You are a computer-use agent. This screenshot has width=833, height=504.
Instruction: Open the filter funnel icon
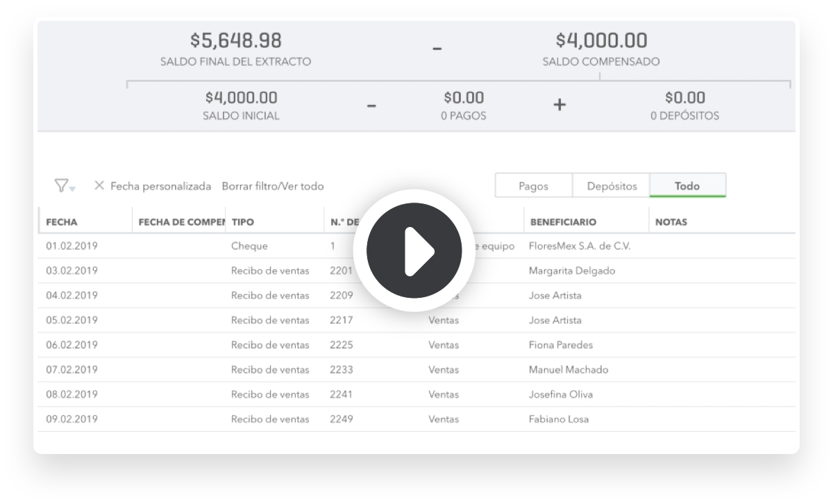click(61, 185)
